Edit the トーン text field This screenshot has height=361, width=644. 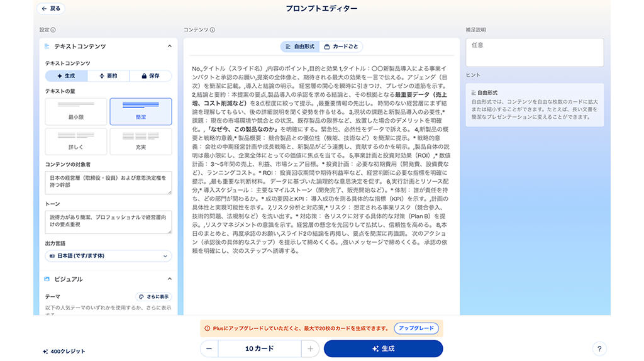pyautogui.click(x=108, y=222)
